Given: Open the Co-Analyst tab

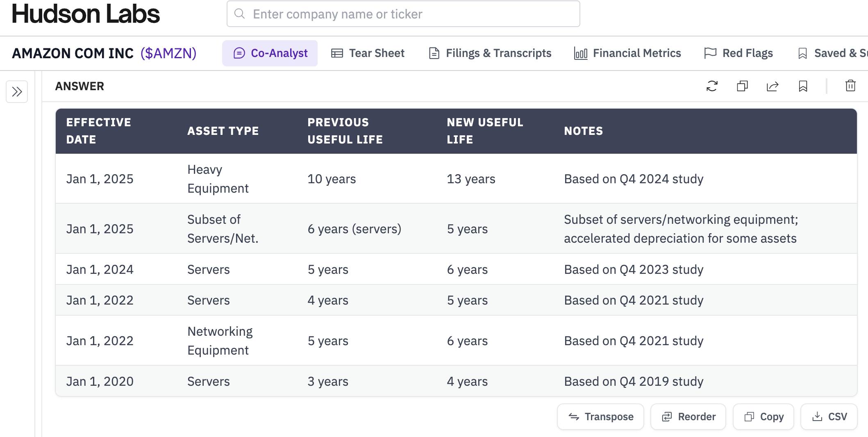Looking at the screenshot, I should point(270,53).
